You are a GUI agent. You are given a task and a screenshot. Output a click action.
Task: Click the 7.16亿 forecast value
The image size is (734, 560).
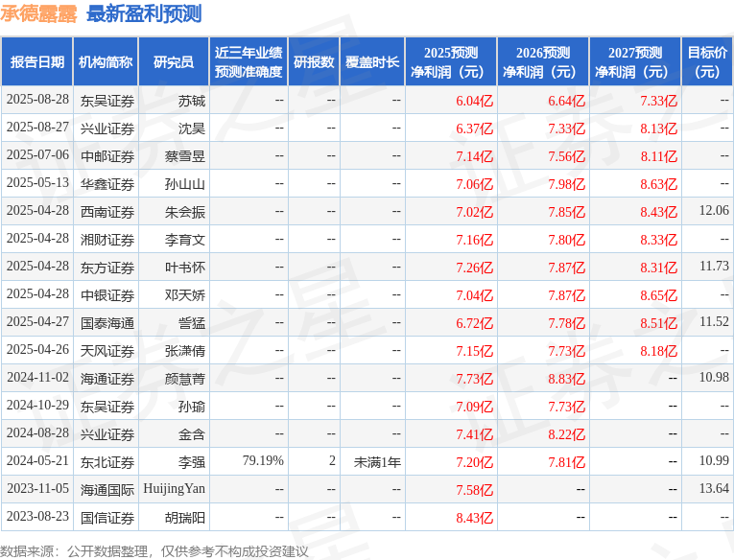(x=475, y=240)
